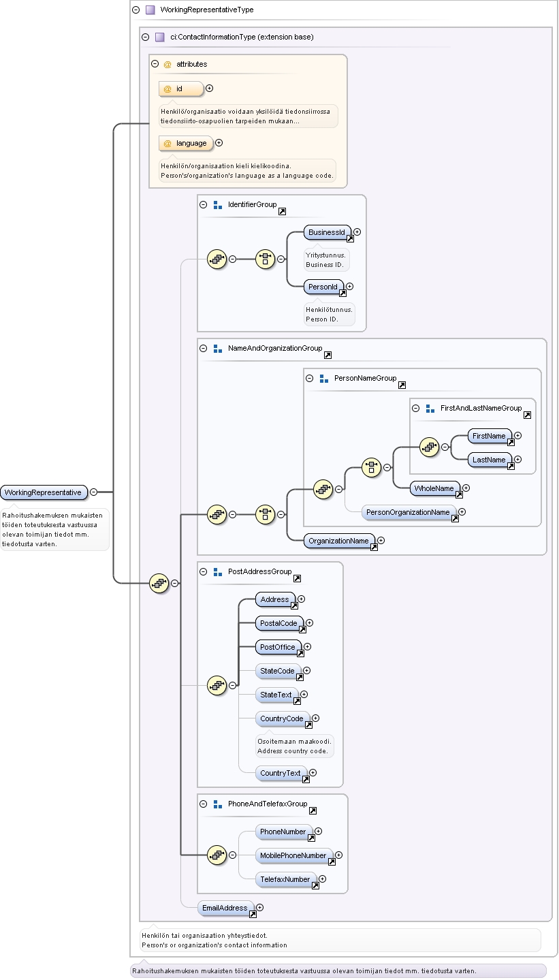
Task: Click the PersonNameGroup group icon
Action: click(324, 378)
